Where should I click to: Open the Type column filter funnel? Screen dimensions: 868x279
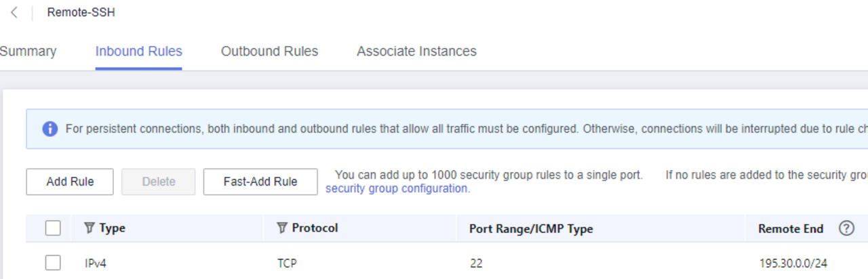[89, 228]
